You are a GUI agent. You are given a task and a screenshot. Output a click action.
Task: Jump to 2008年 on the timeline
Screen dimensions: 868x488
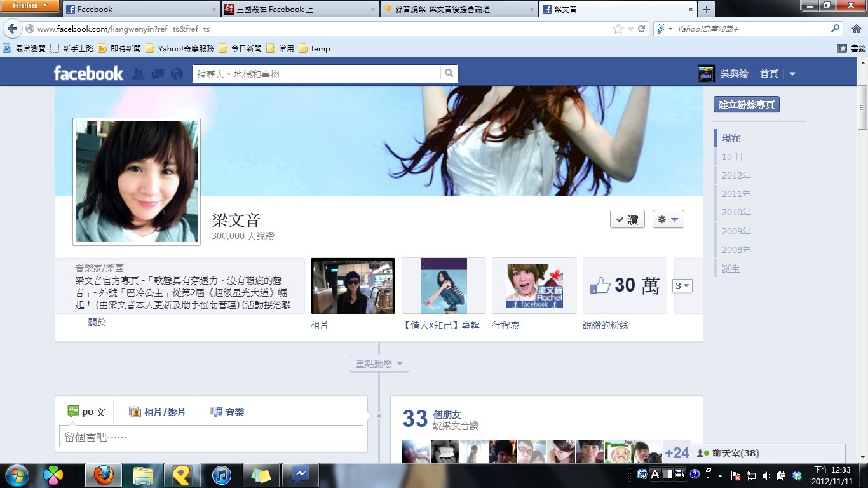[x=736, y=250]
